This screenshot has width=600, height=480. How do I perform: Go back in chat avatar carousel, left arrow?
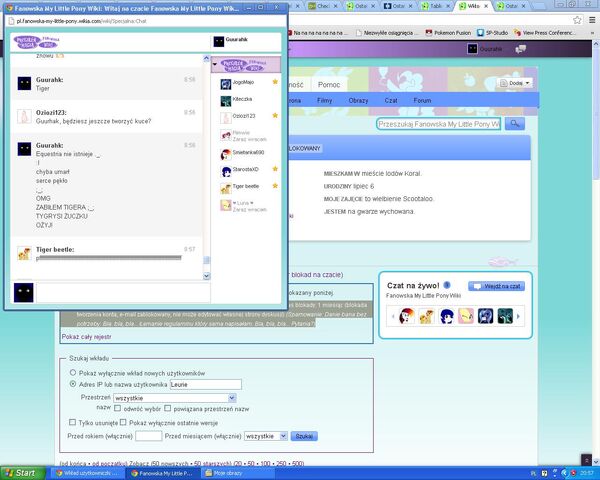click(x=393, y=317)
